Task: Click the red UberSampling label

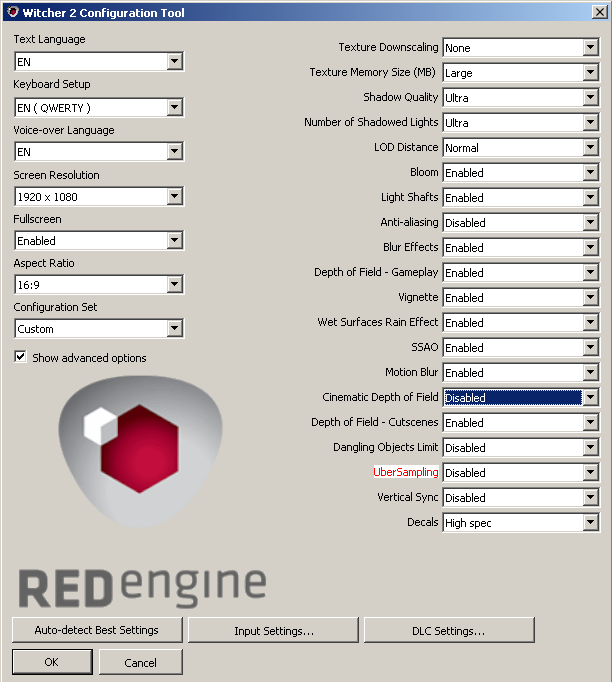Action: pos(405,472)
